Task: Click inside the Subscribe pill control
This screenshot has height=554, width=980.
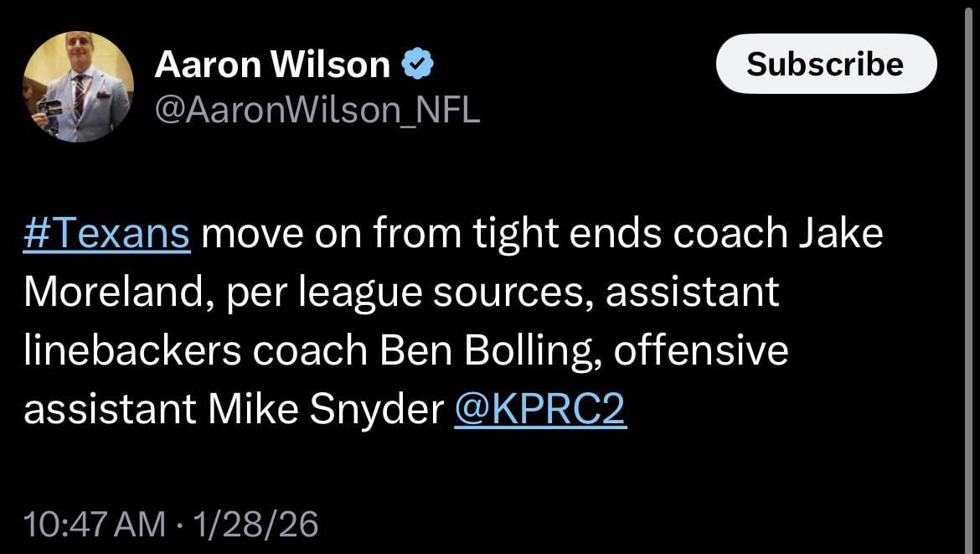Action: (825, 63)
